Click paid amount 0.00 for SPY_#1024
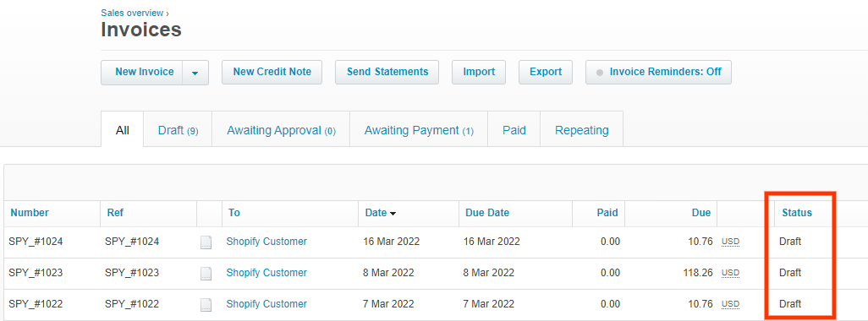Screen dimensions: 868x321 coord(610,242)
